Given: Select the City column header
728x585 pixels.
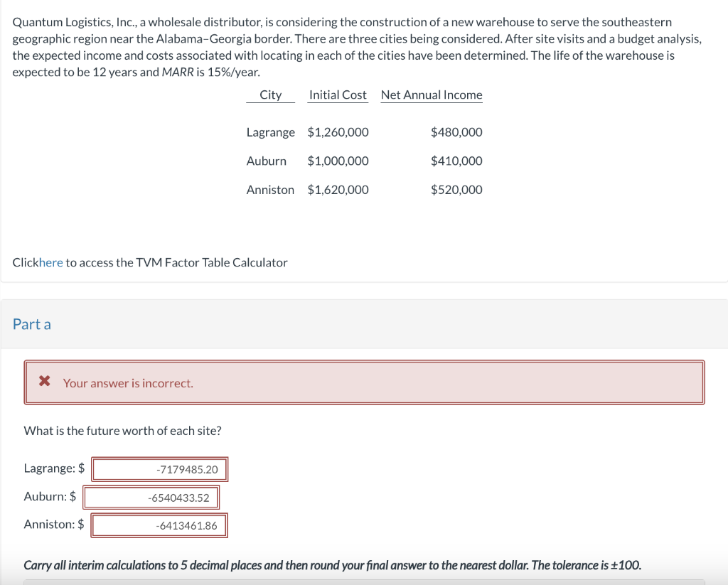Looking at the screenshot, I should pos(270,95).
